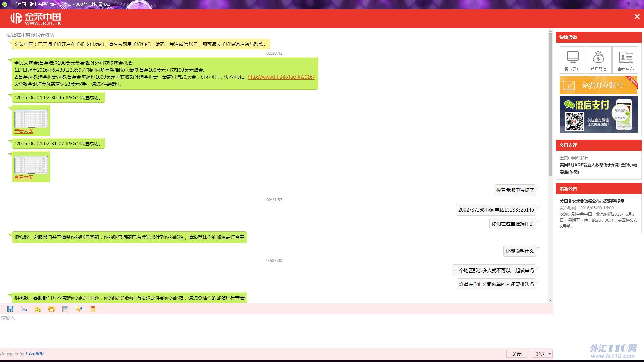Click the 02:31:57 timestamp
The image size is (644, 362).
tap(274, 200)
